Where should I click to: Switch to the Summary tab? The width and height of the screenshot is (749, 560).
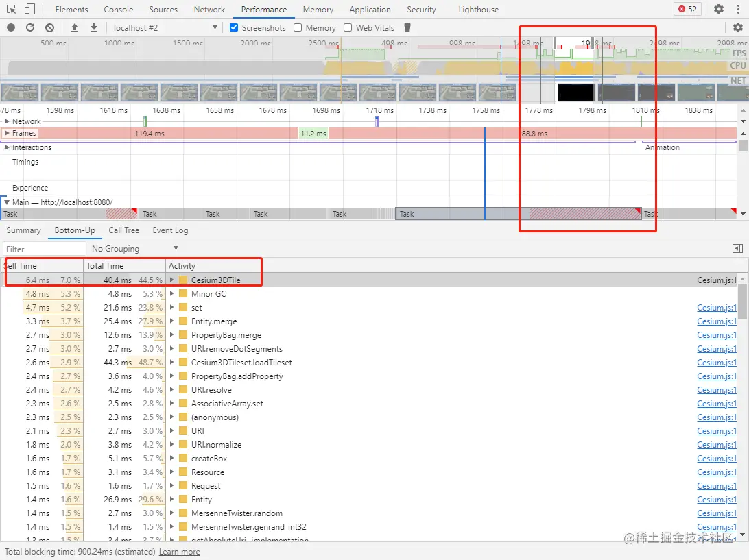point(23,230)
